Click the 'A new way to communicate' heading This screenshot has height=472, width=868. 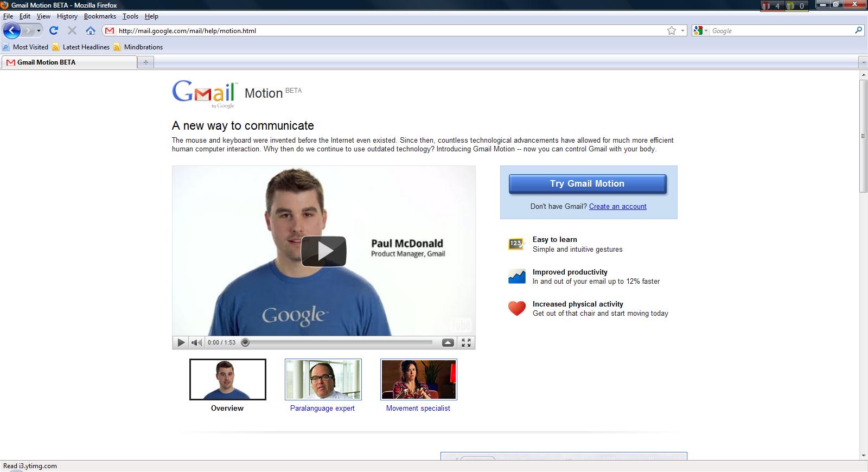243,126
